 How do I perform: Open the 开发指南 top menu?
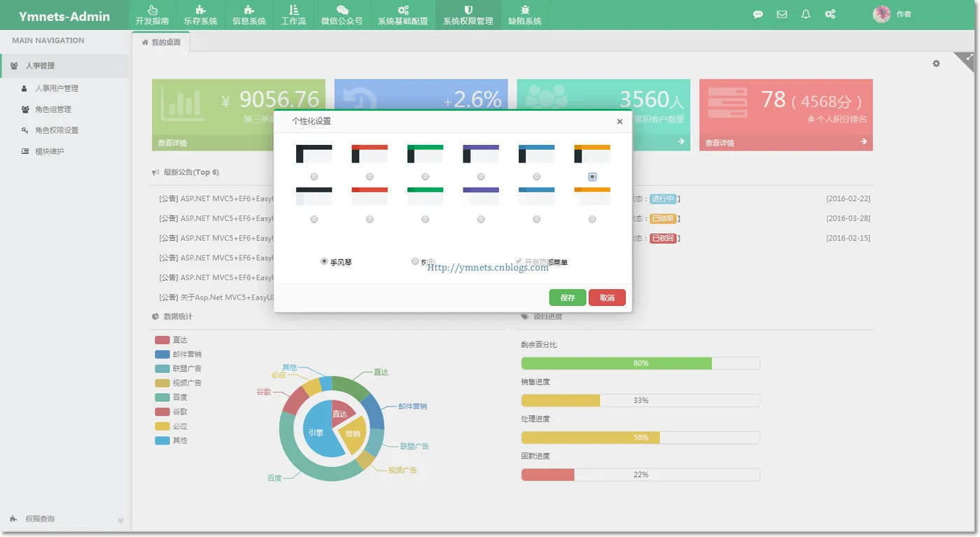153,15
